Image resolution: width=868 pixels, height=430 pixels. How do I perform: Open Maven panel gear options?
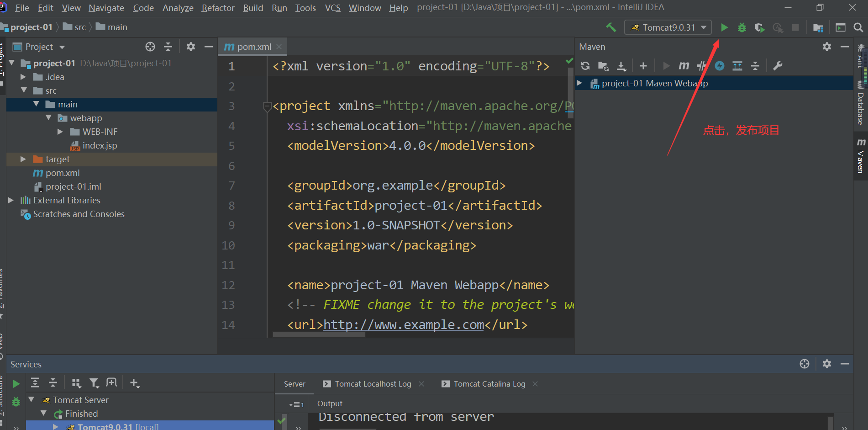click(827, 47)
